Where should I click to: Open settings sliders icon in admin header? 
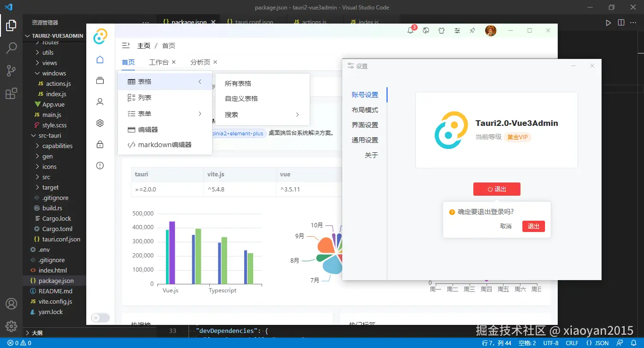[457, 31]
